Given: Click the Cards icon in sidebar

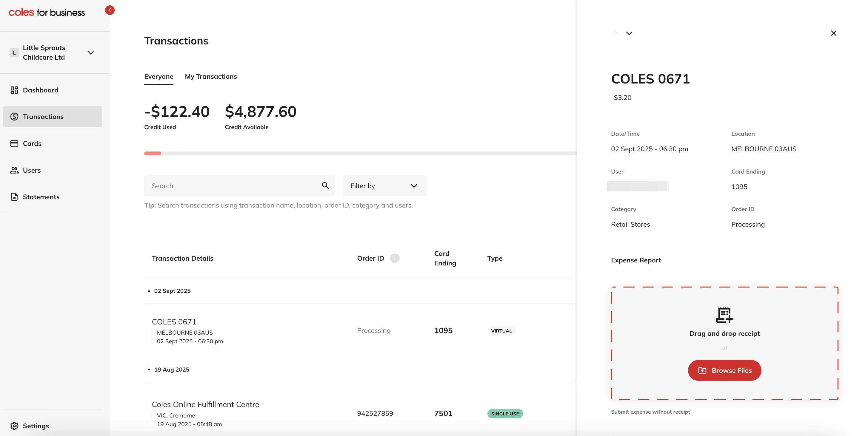Looking at the screenshot, I should coord(14,143).
